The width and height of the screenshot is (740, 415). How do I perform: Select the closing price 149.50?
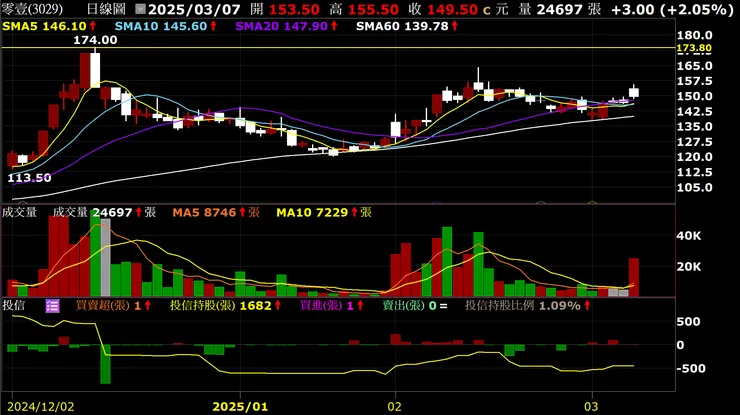(452, 9)
